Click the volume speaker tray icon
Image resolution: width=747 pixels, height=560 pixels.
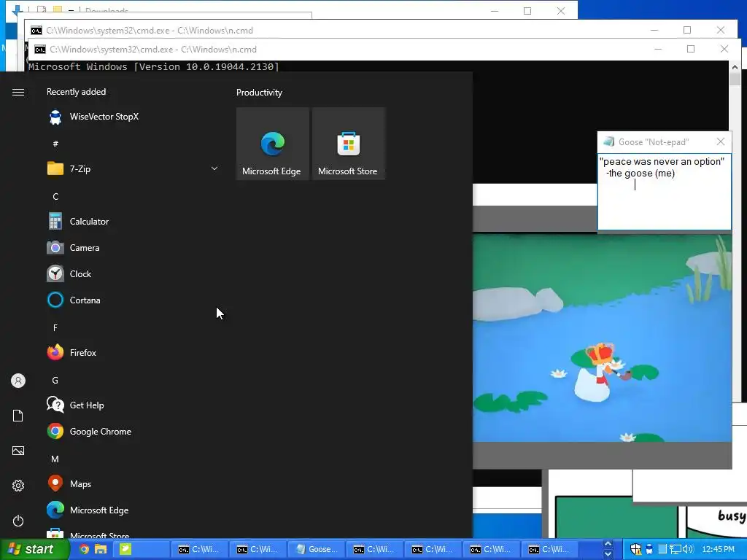688,549
